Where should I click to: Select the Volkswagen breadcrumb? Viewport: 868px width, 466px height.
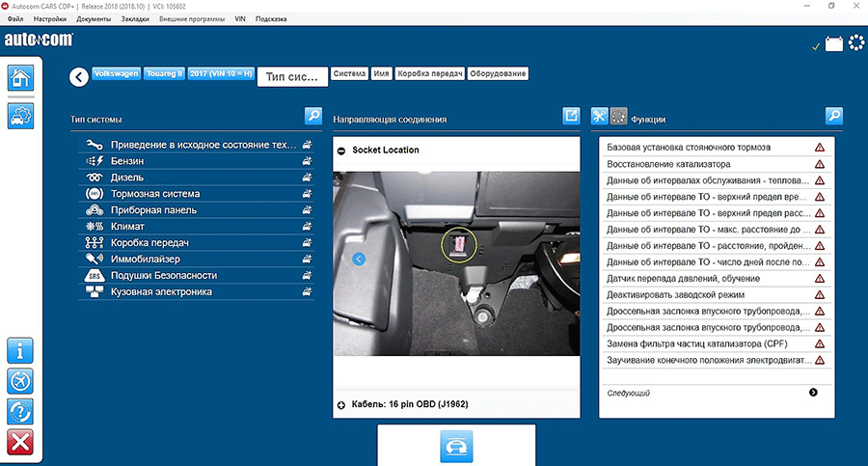tap(117, 73)
